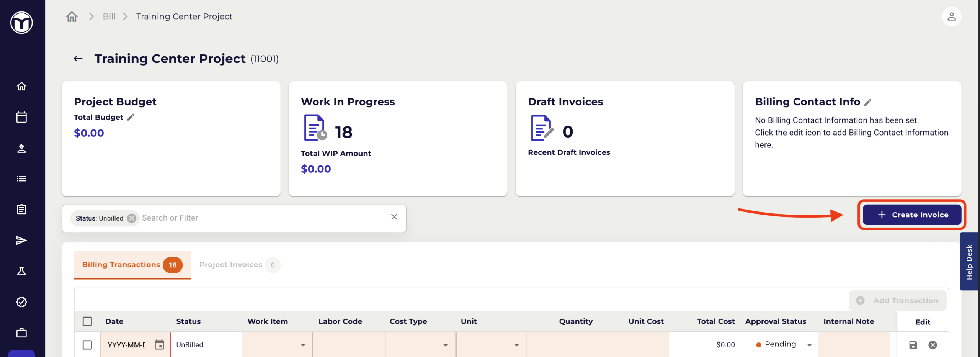Viewport: 980px width, 357px height.
Task: Open the clipboard icon in the sidebar
Action: (x=21, y=210)
